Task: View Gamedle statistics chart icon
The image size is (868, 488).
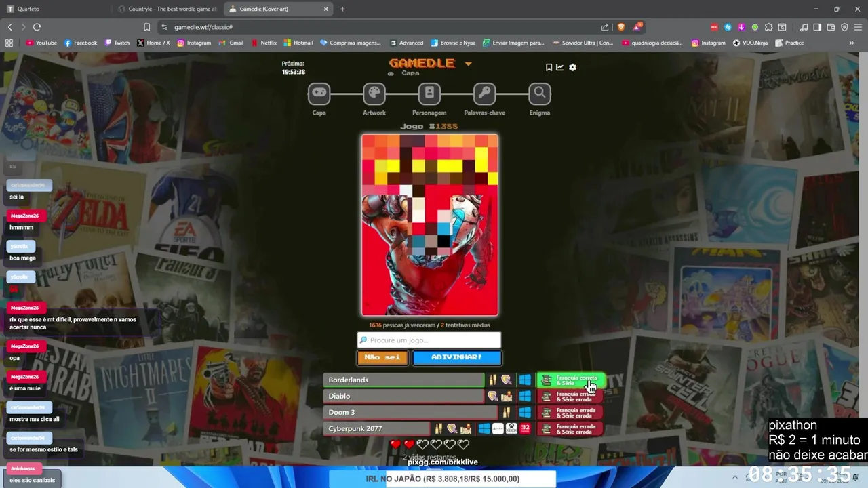Action: 560,67
